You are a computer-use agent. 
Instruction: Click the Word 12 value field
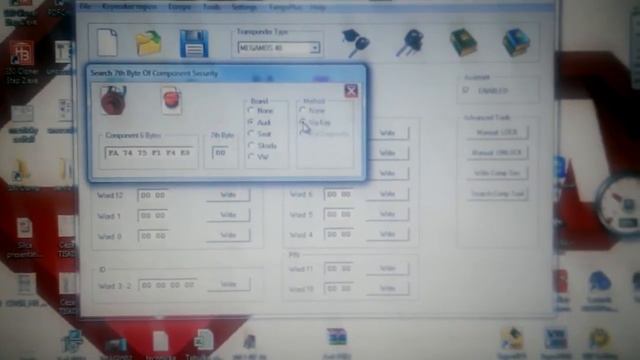(x=153, y=195)
